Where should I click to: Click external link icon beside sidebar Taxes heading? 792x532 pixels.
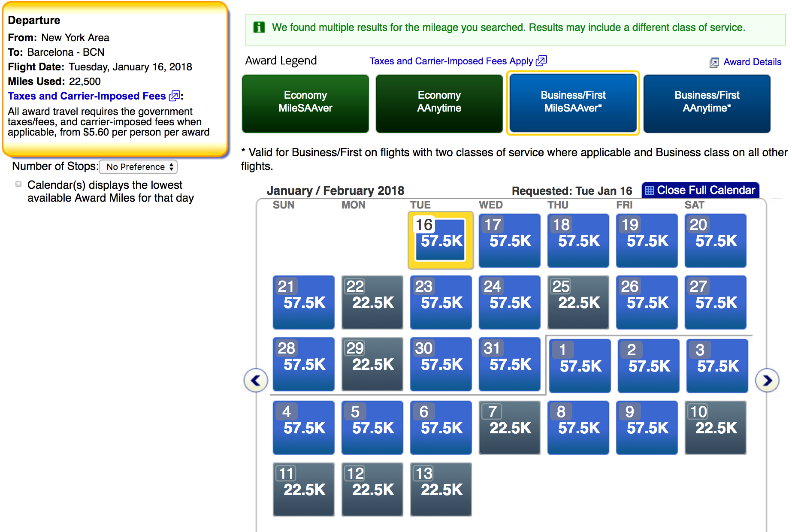coord(174,96)
